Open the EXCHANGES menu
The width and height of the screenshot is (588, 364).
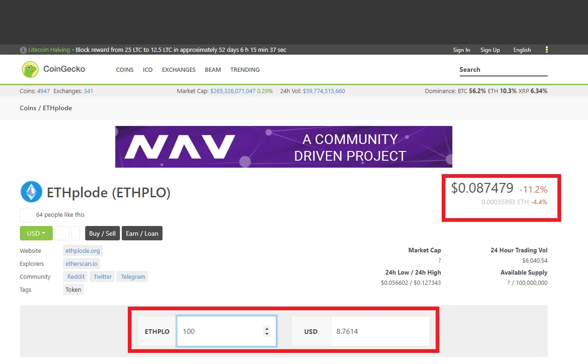179,70
